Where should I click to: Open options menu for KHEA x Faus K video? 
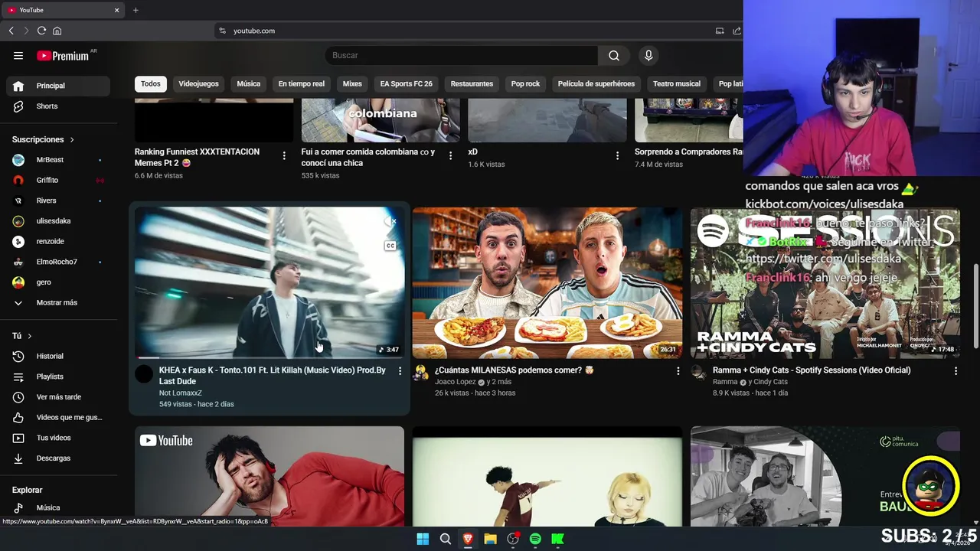(400, 370)
